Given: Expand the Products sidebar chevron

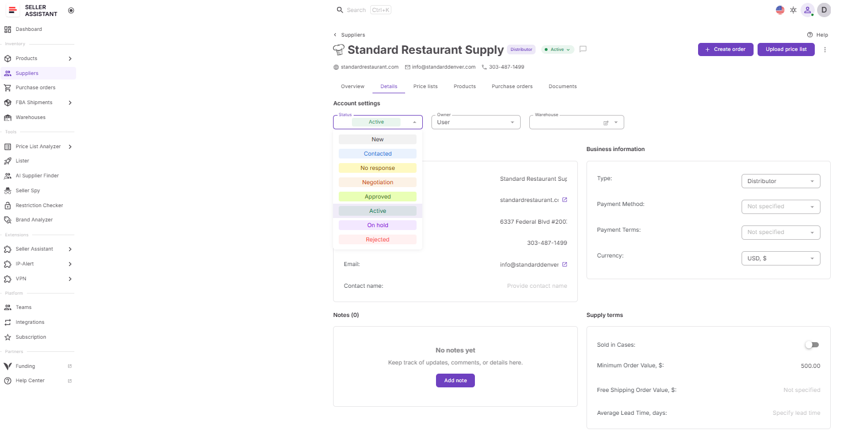Looking at the screenshot, I should [x=70, y=58].
